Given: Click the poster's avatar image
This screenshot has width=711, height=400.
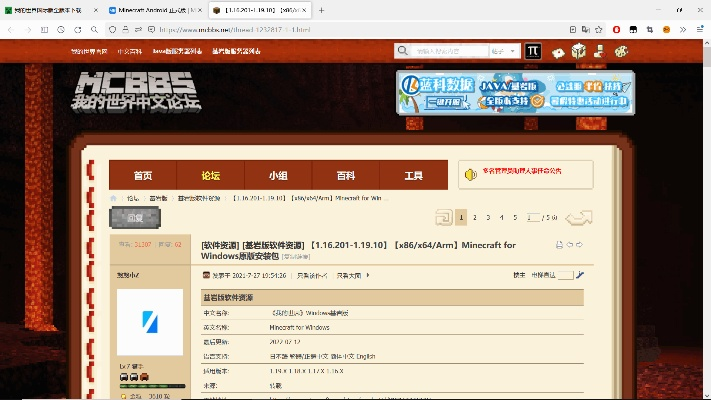Looking at the screenshot, I should coord(150,322).
